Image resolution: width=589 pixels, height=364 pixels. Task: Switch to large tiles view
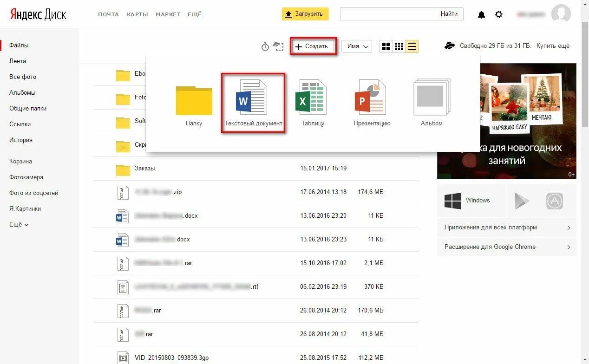click(x=386, y=46)
